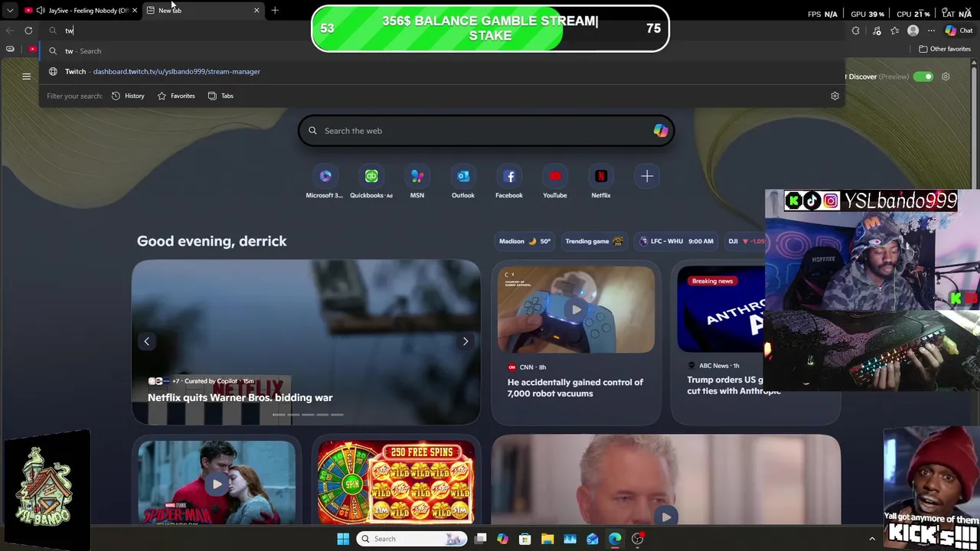Viewport: 980px width, 551px height.
Task: Select the 'tw - Search' suggestion
Action: click(442, 51)
